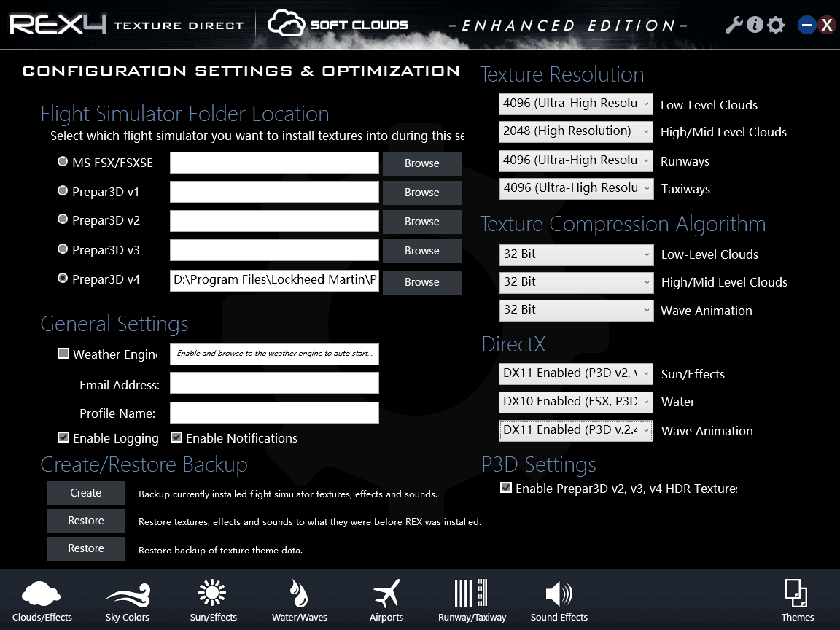Close the REX4 window with X
This screenshot has height=630, width=840.
[827, 25]
